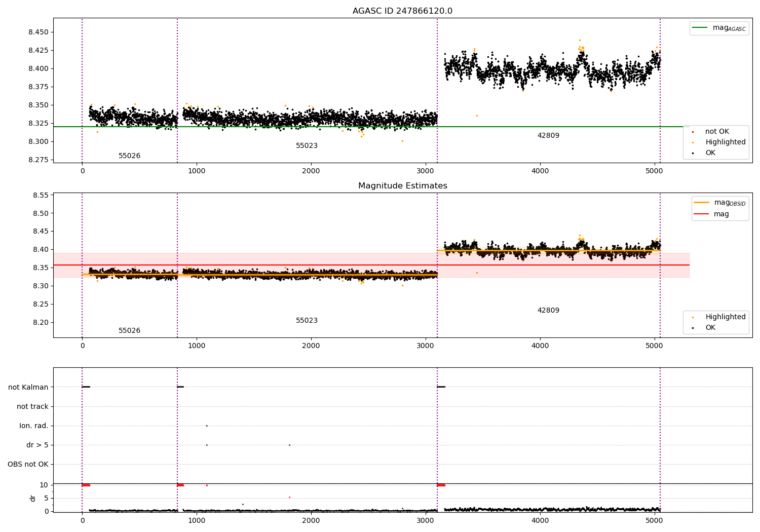Click obsid label '55023' in the middle plot
This screenshot has height=532, width=760.
307,321
